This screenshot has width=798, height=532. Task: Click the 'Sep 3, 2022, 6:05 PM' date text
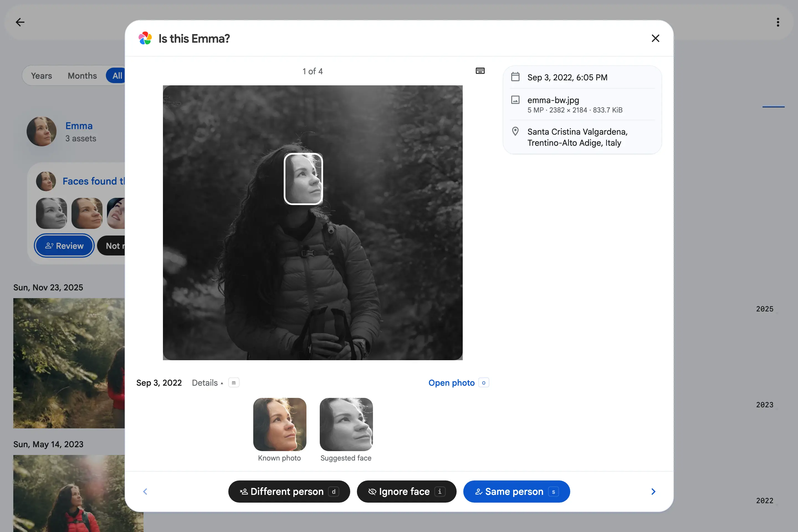(567, 77)
